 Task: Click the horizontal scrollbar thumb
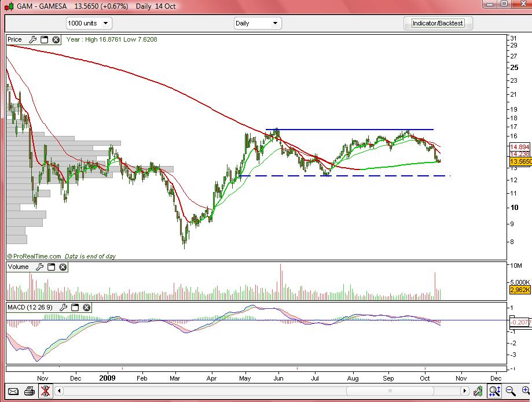coord(390,391)
